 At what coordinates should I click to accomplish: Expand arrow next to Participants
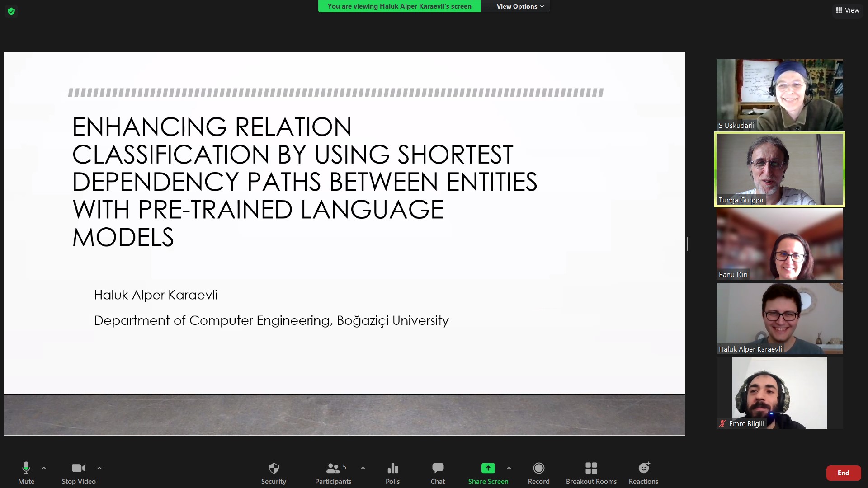click(x=363, y=468)
